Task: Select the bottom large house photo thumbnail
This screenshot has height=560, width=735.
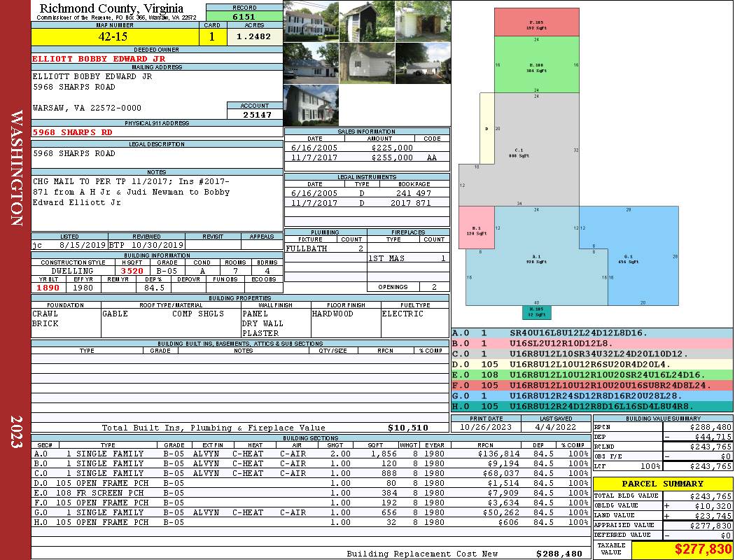Action: 311,105
